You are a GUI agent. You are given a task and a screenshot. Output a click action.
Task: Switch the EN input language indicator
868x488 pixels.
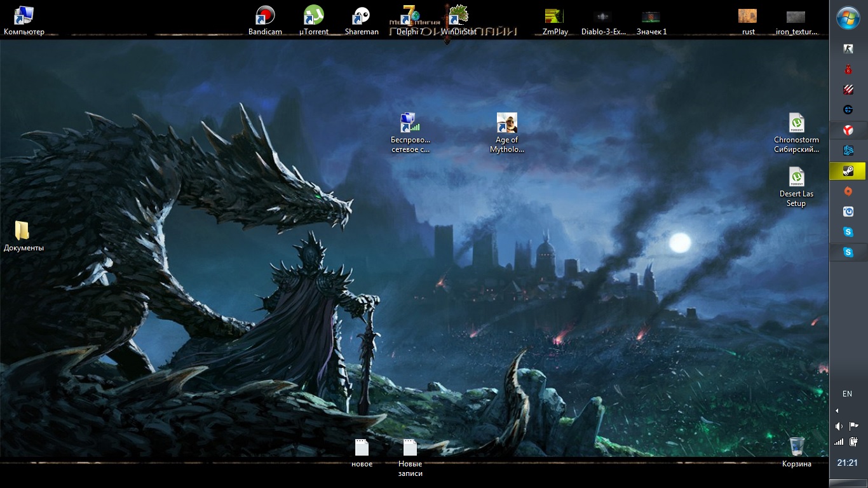coord(847,394)
